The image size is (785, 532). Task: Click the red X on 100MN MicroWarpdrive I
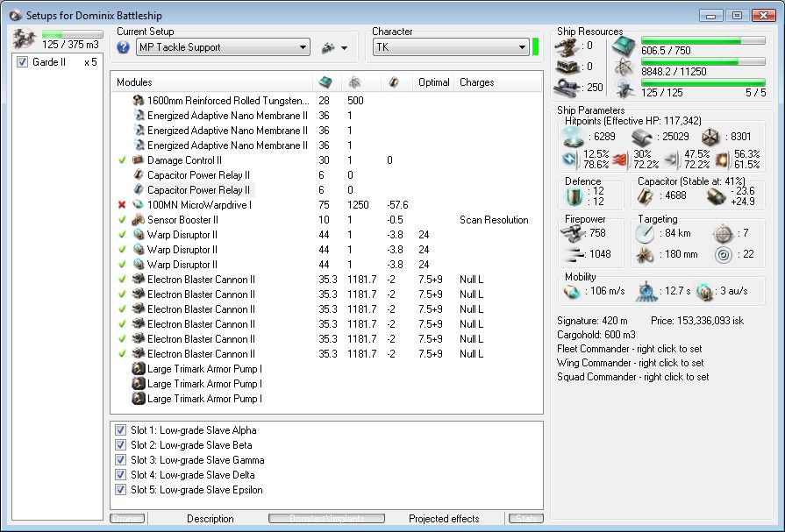click(122, 205)
